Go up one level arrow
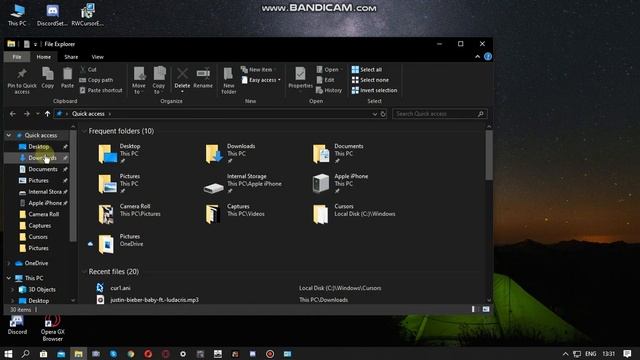640x360 pixels. (47, 114)
